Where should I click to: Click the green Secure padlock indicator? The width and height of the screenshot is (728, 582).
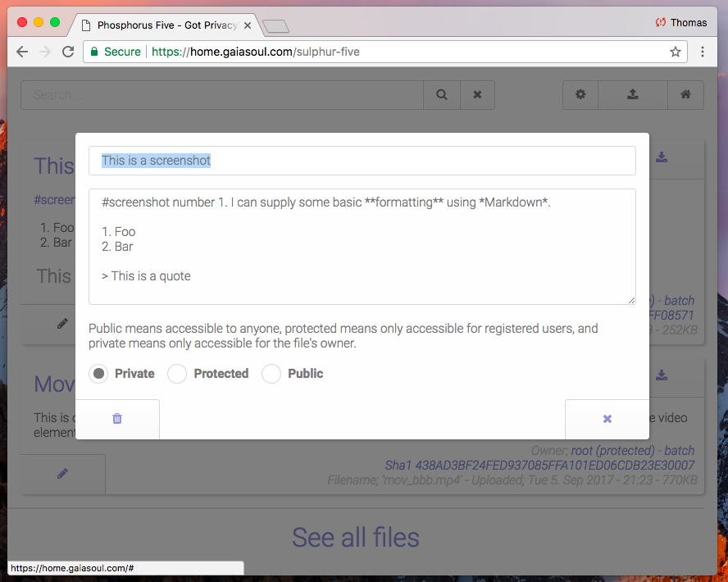click(116, 52)
